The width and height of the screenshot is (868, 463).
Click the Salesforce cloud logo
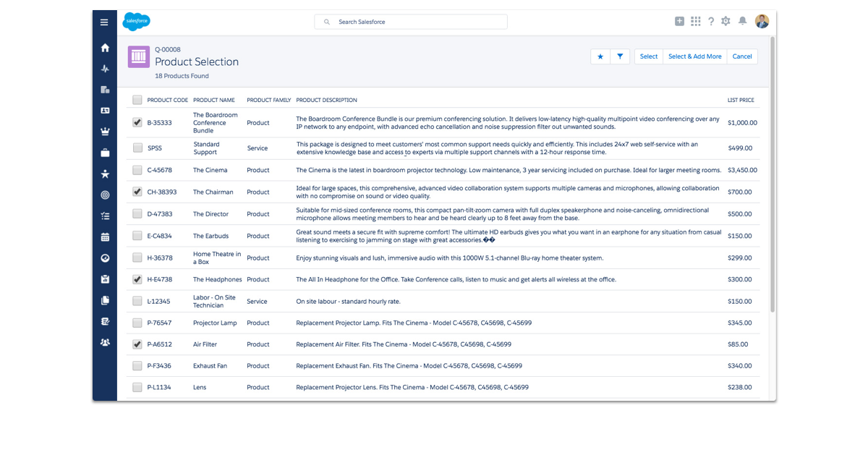137,22
